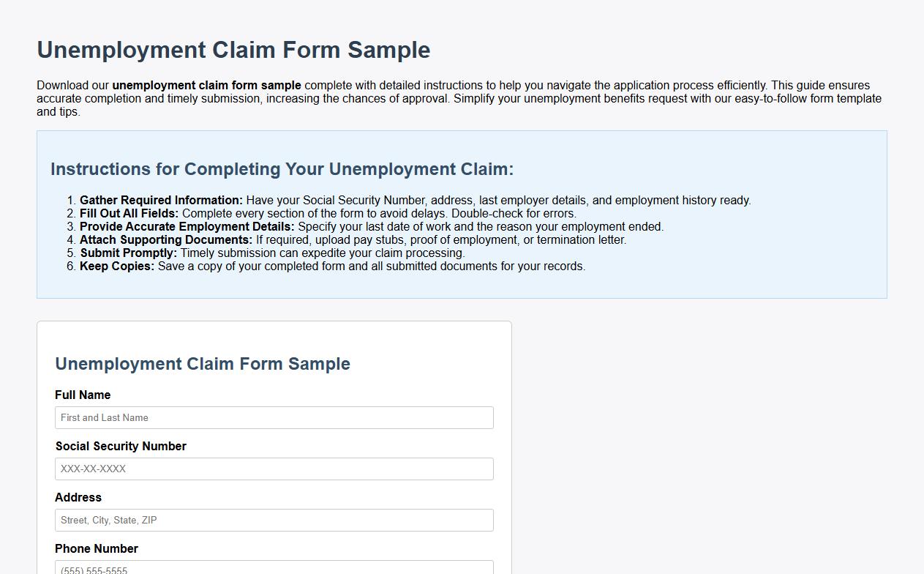Click the Provide Accurate Employment Details instruction

(x=371, y=226)
